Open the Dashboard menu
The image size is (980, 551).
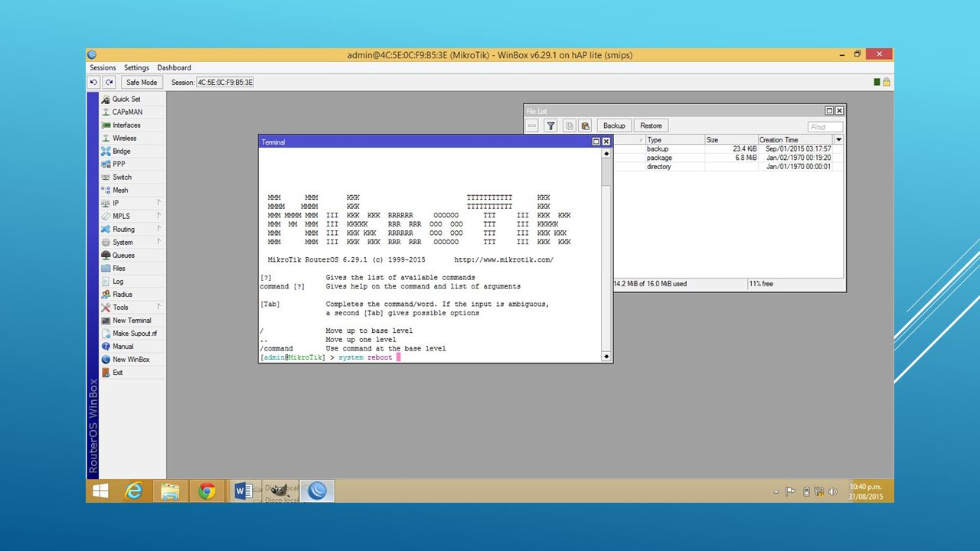[175, 67]
